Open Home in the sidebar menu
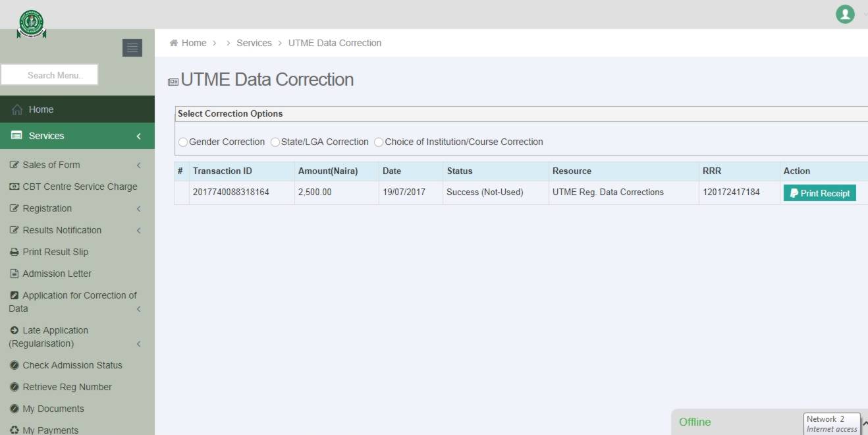Image resolution: width=868 pixels, height=435 pixels. pos(77,109)
